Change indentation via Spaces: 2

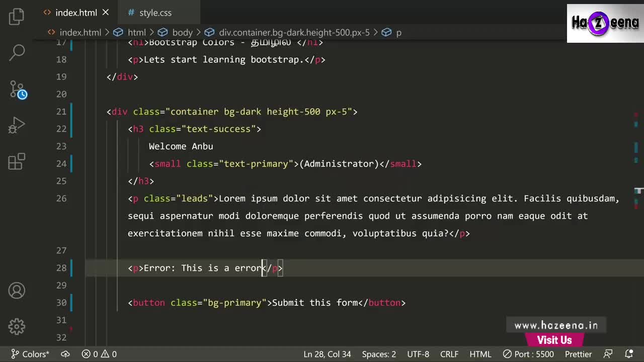tap(379, 354)
